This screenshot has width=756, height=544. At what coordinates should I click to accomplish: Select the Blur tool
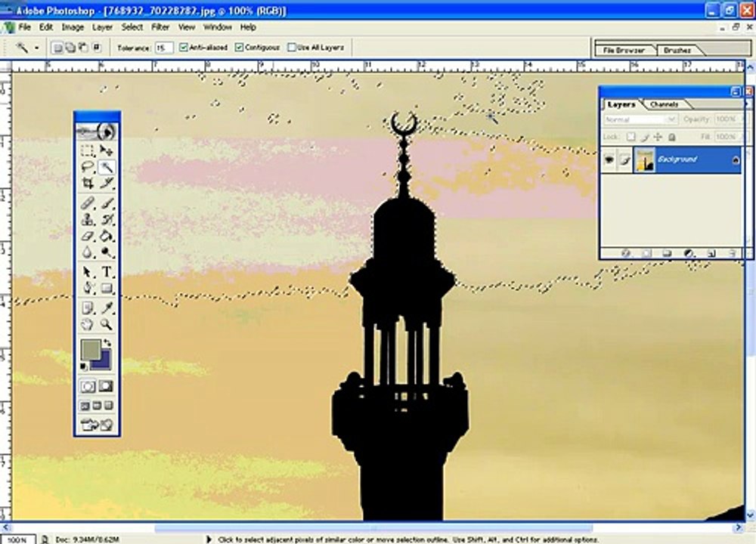pos(88,252)
